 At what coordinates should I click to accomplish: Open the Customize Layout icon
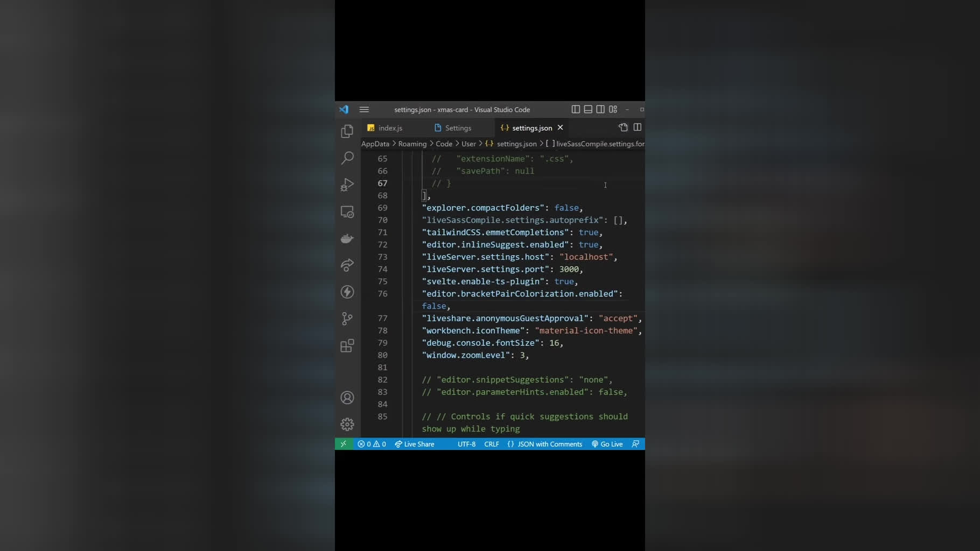(613, 109)
